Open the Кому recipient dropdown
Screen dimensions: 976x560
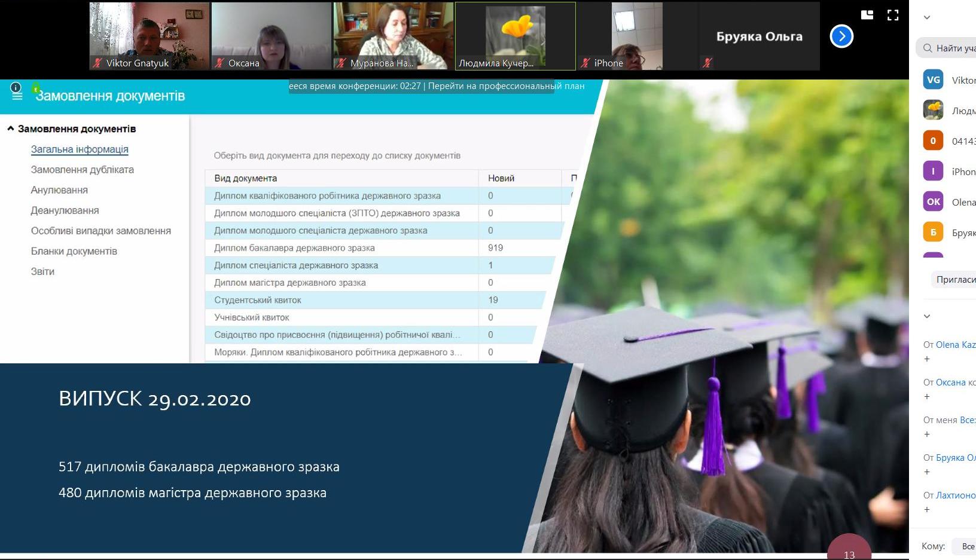coord(966,546)
